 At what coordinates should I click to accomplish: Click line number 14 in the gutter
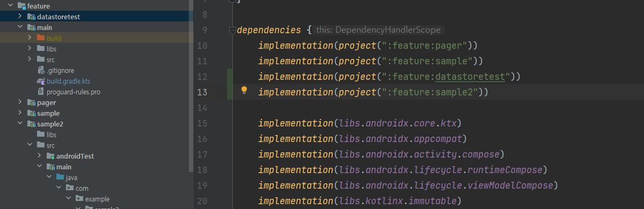(202, 108)
